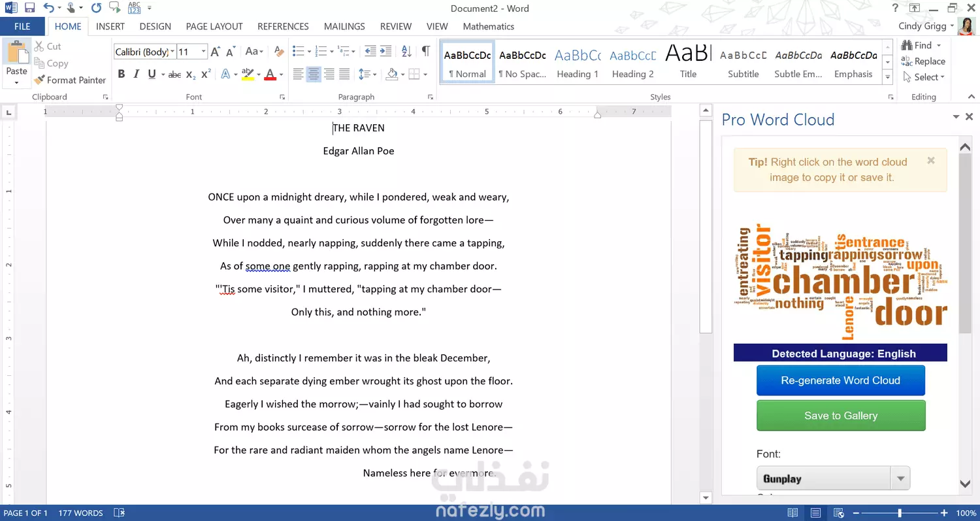980x521 pixels.
Task: Switch to the INSERT tab
Action: [x=110, y=26]
